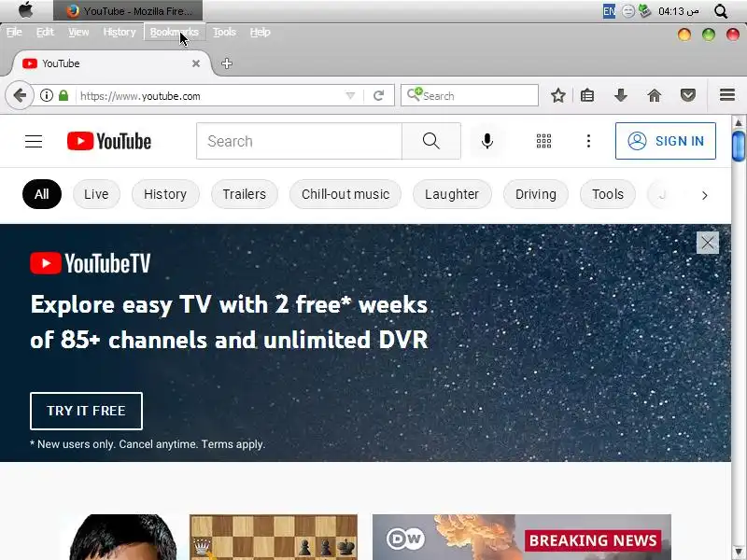
Task: Filter videos by the Driving chip
Action: [x=535, y=194]
